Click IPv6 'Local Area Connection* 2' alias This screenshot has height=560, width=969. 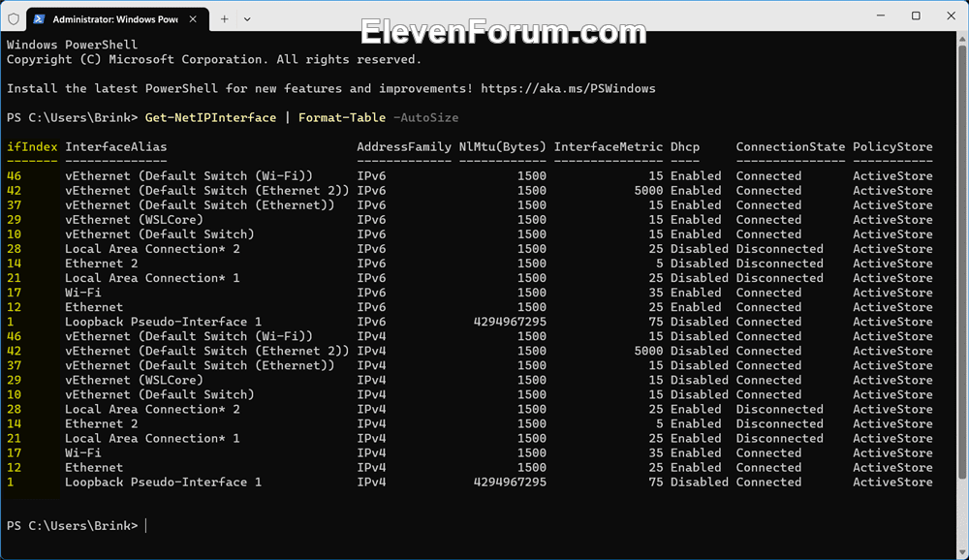click(153, 248)
